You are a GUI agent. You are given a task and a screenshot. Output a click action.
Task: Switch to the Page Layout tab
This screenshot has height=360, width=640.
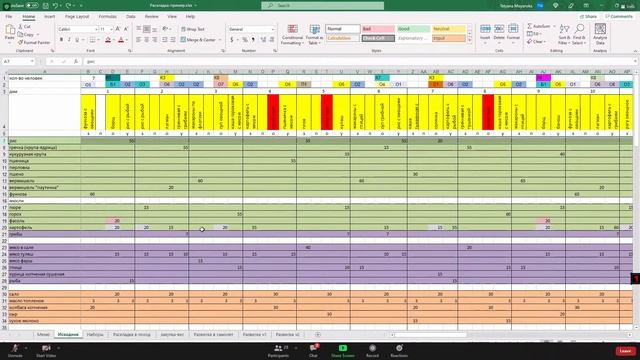coord(77,16)
